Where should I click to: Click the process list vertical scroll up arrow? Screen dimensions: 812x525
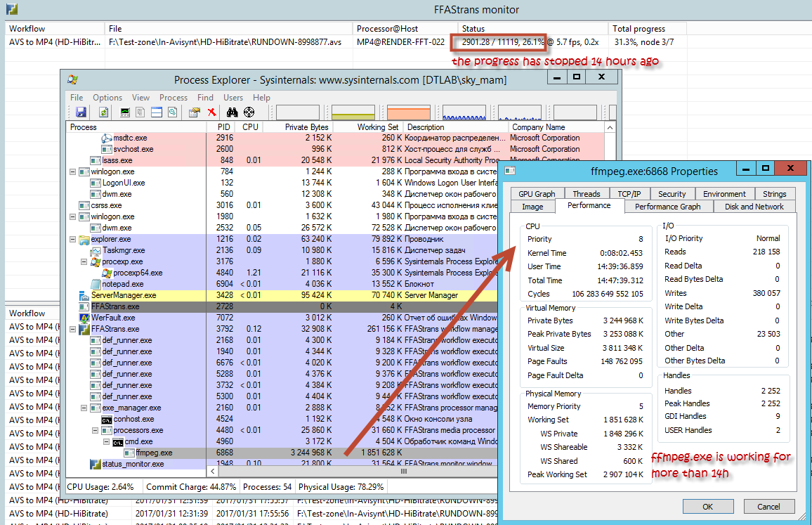click(610, 127)
